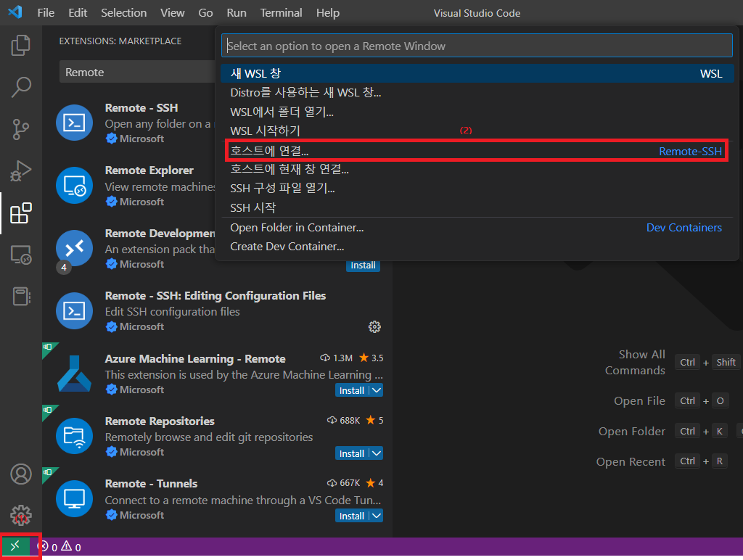Click the Remote - SSH extension icon

(75, 123)
